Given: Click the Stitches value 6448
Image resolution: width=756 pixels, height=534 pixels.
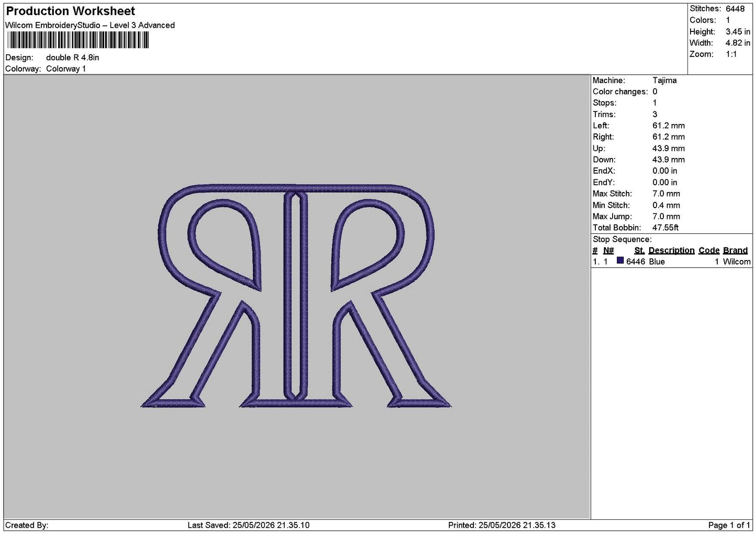Looking at the screenshot, I should click(735, 9).
